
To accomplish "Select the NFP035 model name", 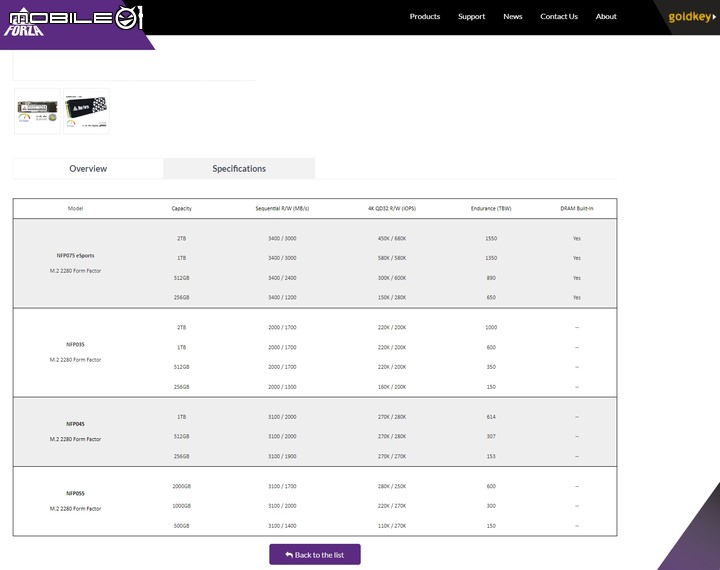I will [75, 344].
